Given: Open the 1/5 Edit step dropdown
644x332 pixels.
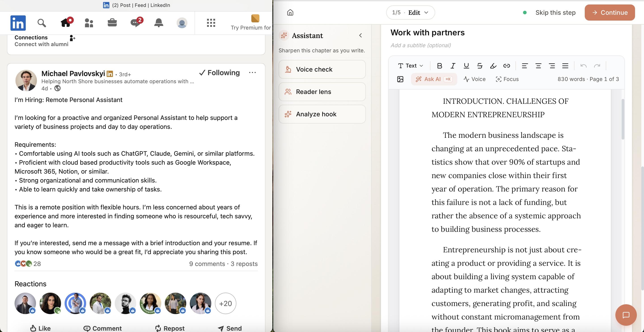Looking at the screenshot, I should pyautogui.click(x=410, y=12).
